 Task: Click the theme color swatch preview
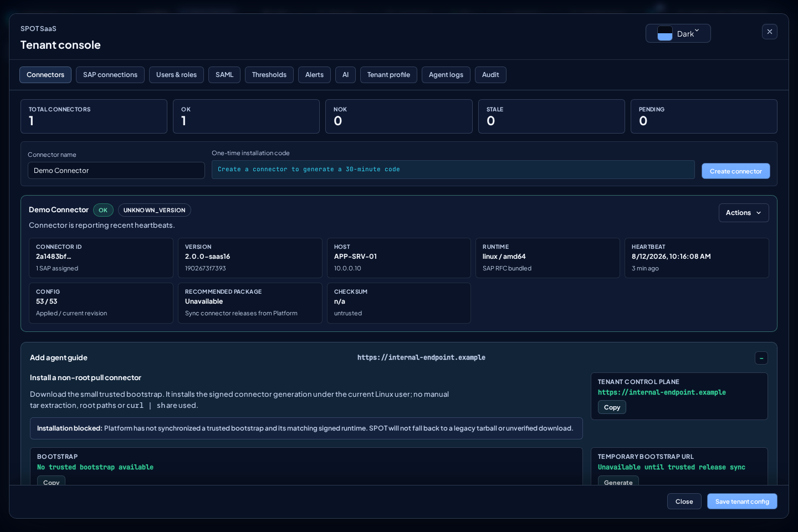coord(664,33)
